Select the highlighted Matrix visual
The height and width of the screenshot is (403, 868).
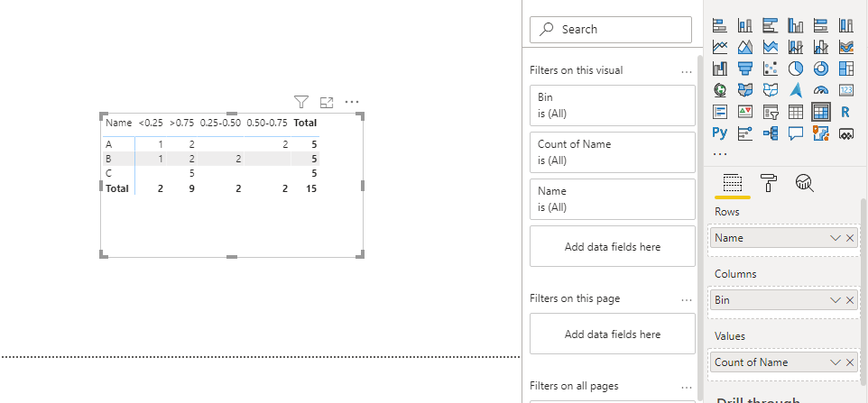point(821,112)
